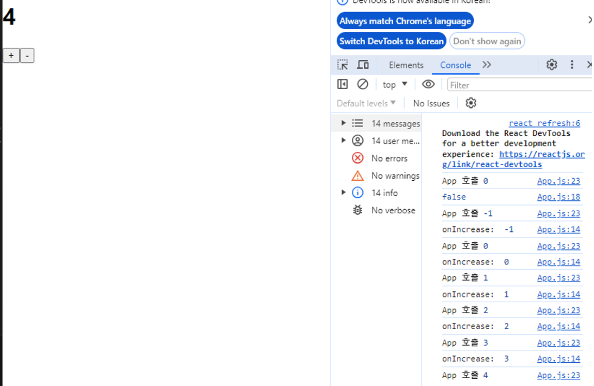The image size is (594, 386).
Task: Click Always match Chrome's language button
Action: point(405,21)
